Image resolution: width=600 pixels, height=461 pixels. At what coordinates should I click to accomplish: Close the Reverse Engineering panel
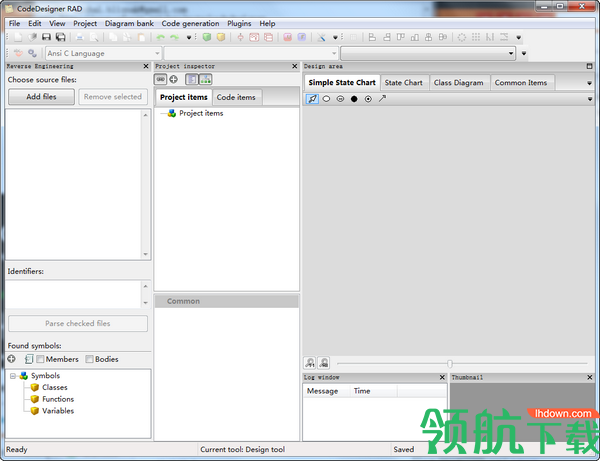coord(146,66)
